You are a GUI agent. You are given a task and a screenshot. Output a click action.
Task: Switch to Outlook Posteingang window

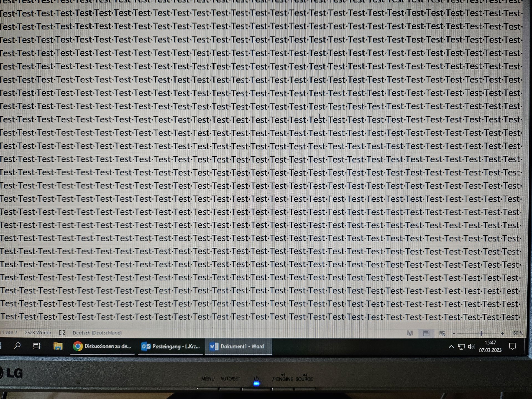[170, 346]
